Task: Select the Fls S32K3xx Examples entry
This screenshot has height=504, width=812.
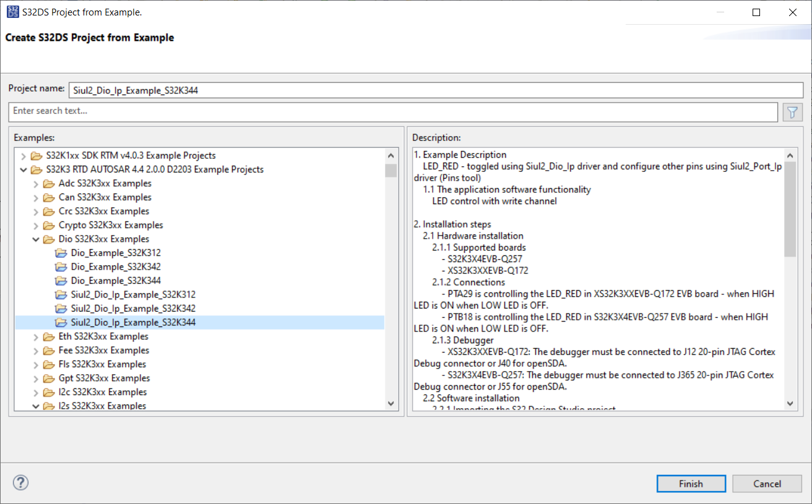Action: pyautogui.click(x=102, y=364)
